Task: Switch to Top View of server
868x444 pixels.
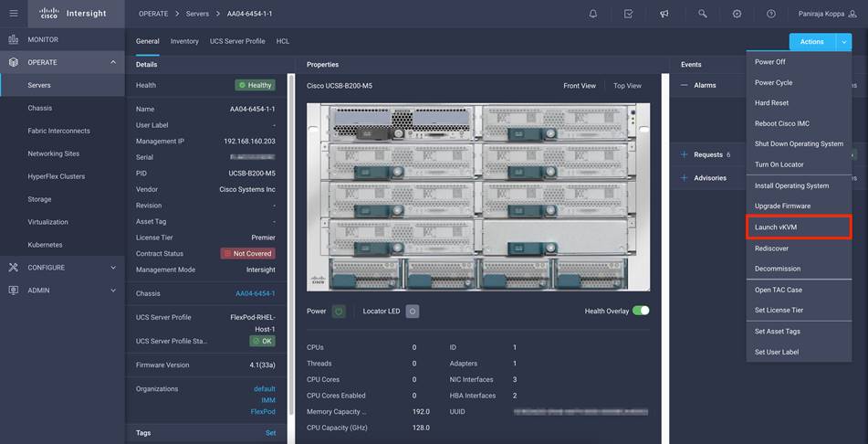Action: [627, 86]
